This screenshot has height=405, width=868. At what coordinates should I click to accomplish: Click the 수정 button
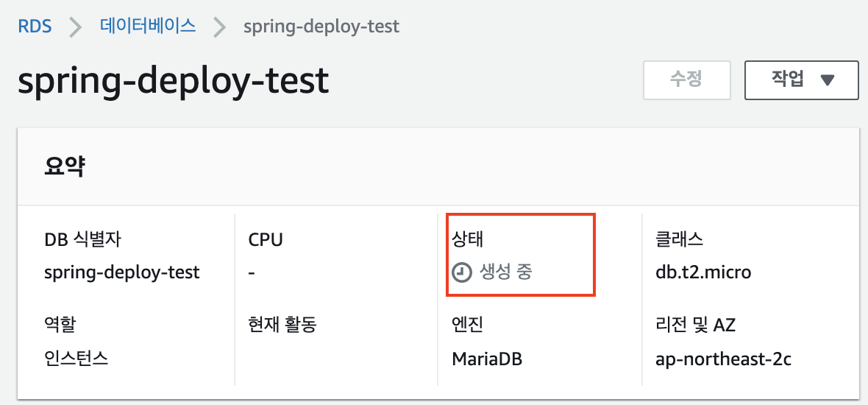pyautogui.click(x=687, y=80)
